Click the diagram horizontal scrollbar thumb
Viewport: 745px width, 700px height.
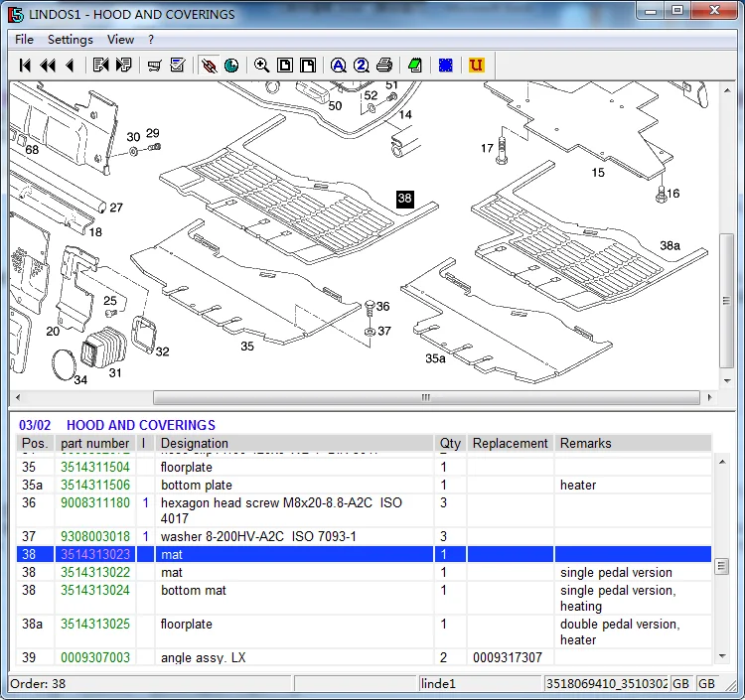click(x=425, y=398)
